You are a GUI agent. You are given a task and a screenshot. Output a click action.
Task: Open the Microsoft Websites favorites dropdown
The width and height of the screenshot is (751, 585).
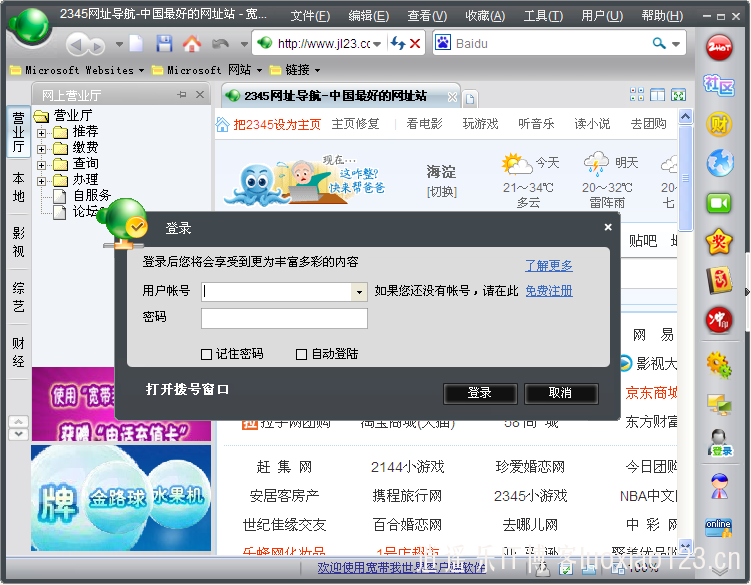[x=141, y=70]
